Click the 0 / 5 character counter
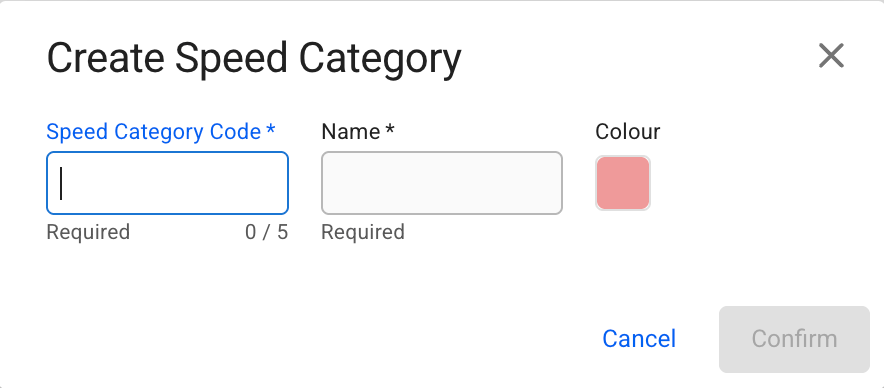The image size is (884, 388). pyautogui.click(x=266, y=232)
